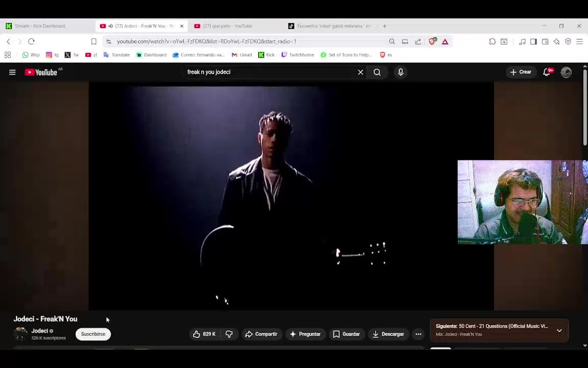Screen dimensions: 588x368
Task: Share this page via address bar icon
Action: [x=418, y=41]
